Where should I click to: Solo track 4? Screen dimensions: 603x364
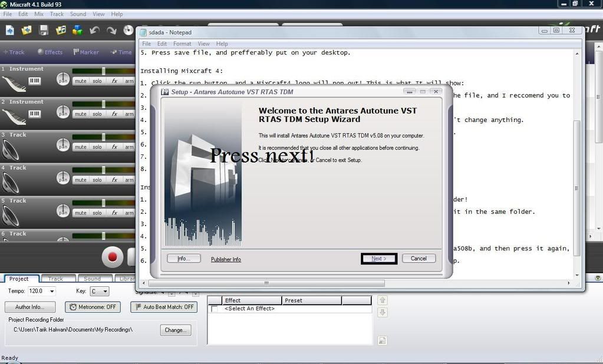click(97, 180)
